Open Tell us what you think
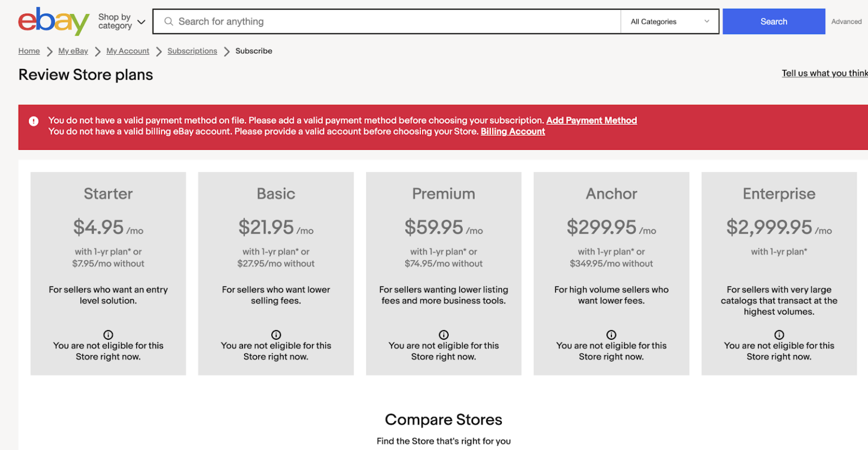 coord(824,73)
